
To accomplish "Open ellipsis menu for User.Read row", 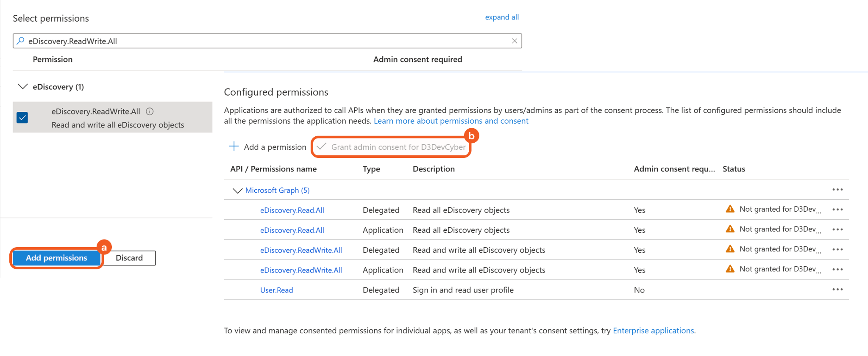I will pos(837,290).
